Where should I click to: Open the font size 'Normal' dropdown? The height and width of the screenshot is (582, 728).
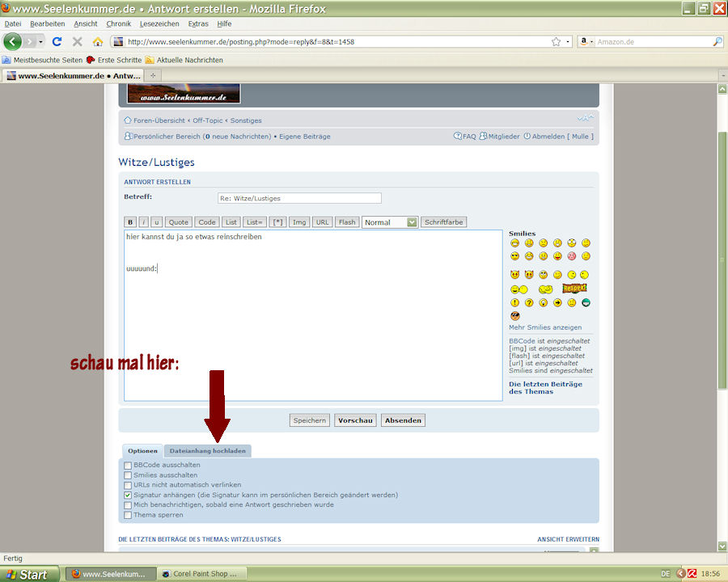tap(390, 222)
